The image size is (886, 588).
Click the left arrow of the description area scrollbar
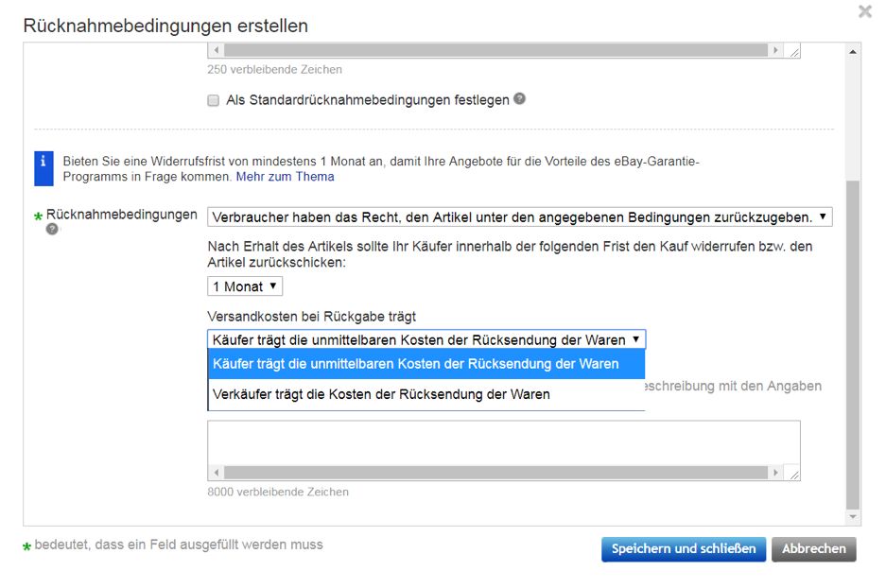pyautogui.click(x=215, y=472)
